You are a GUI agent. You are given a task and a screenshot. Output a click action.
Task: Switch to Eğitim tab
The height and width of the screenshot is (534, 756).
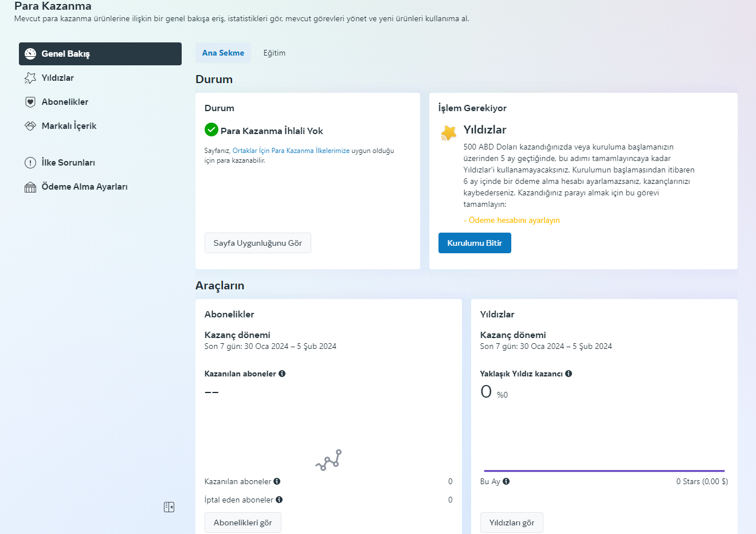coord(275,53)
